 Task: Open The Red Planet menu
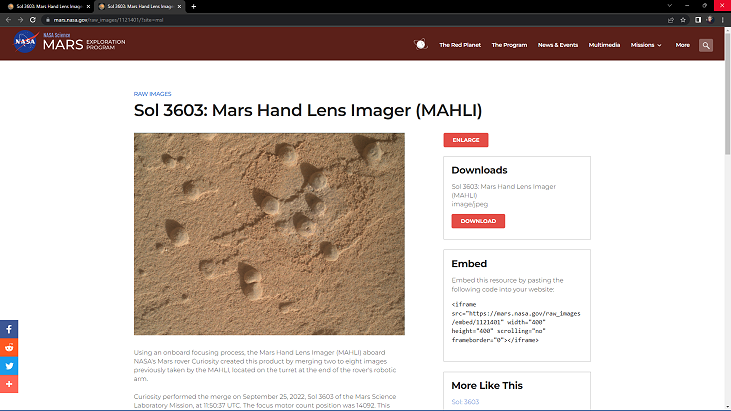[460, 45]
